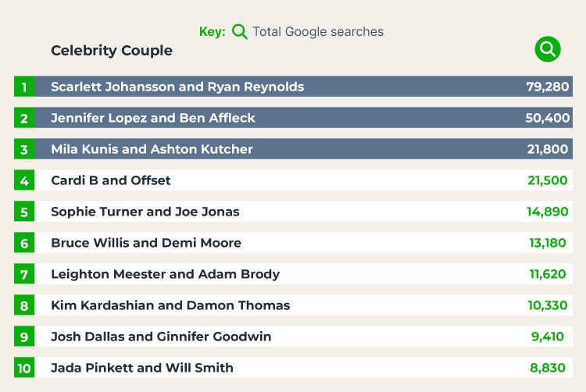The height and width of the screenshot is (392, 586).
Task: Click the green rank 10 badge
Action: [x=24, y=368]
